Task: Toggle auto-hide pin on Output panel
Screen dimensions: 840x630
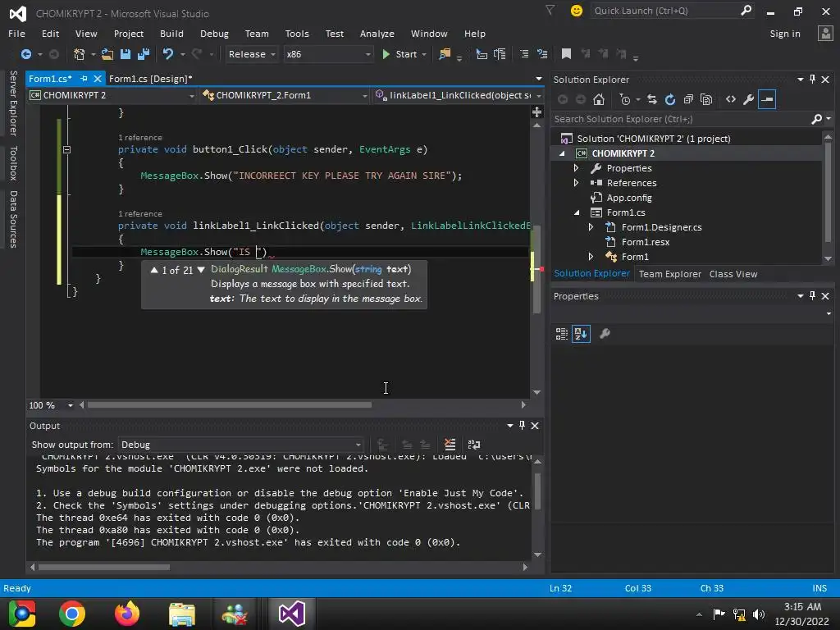Action: coord(523,426)
